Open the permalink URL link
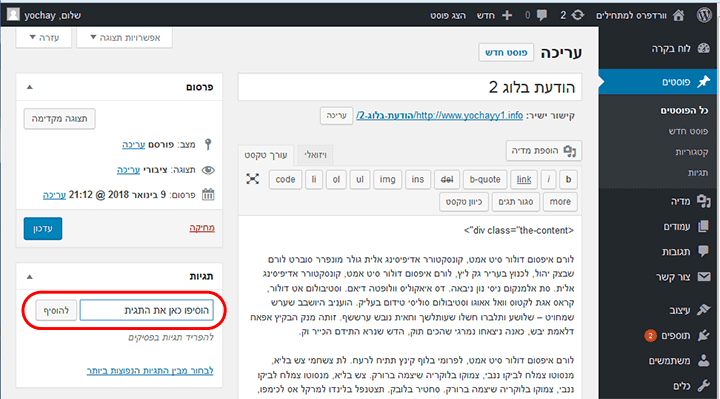The height and width of the screenshot is (399, 720). [x=439, y=115]
